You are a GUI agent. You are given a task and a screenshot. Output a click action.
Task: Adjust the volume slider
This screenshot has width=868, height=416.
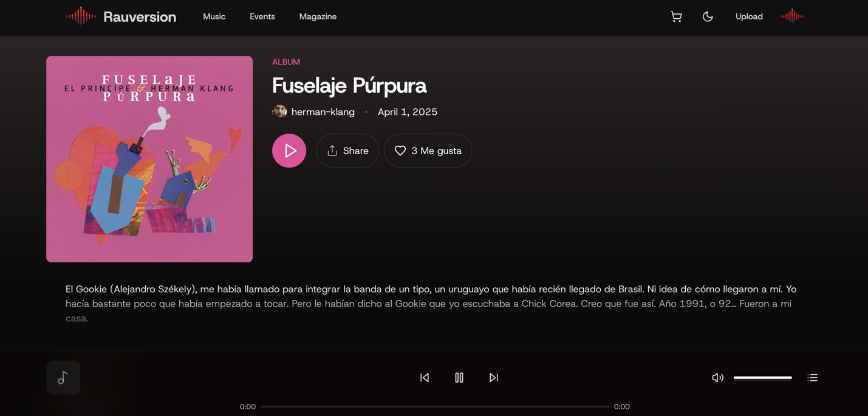[x=763, y=378]
